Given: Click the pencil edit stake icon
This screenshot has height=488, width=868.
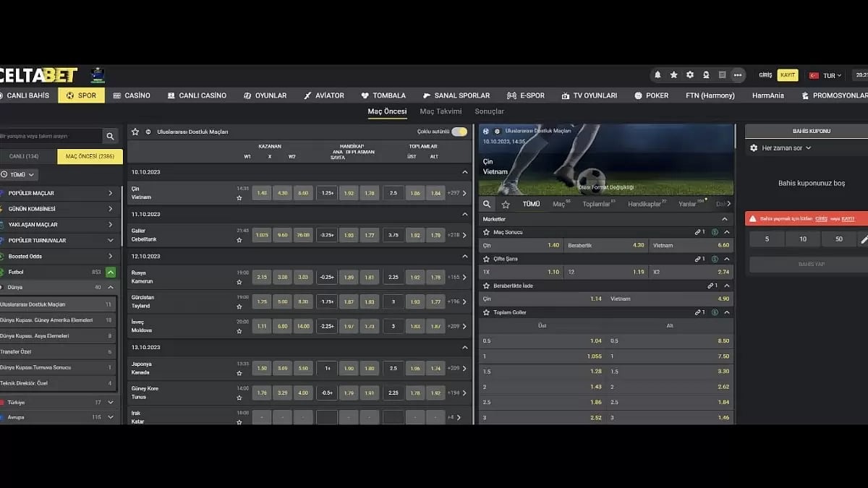Looking at the screenshot, I should (x=863, y=239).
